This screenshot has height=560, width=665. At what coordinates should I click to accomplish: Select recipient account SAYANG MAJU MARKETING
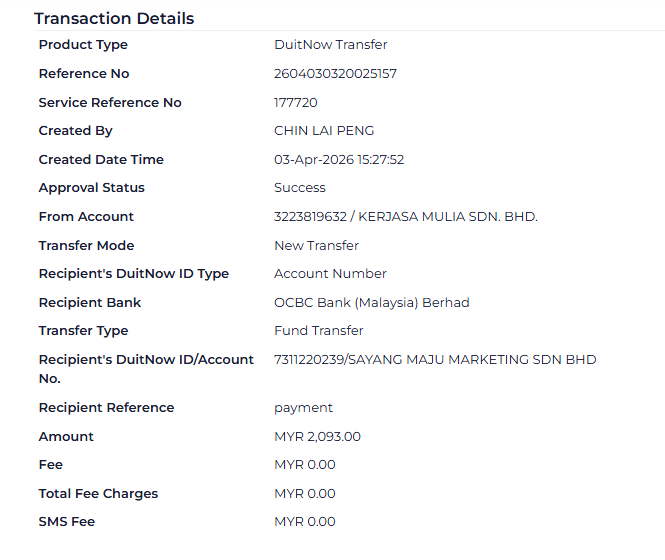point(435,360)
